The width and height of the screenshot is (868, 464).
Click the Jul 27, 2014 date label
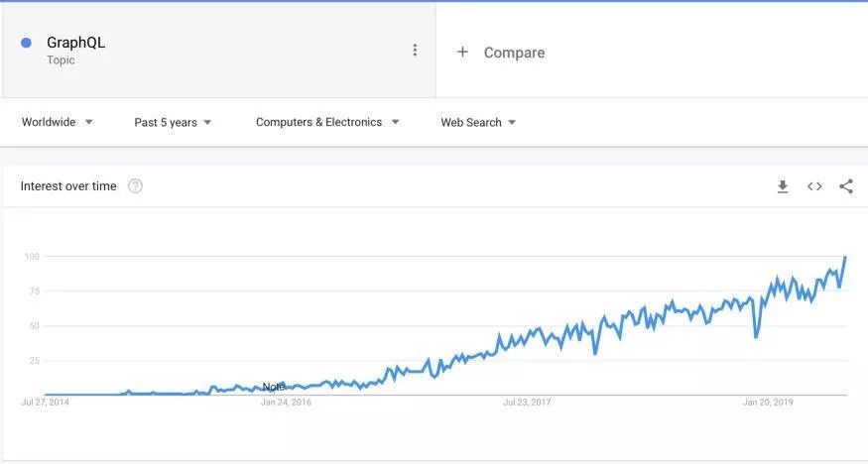(x=45, y=403)
